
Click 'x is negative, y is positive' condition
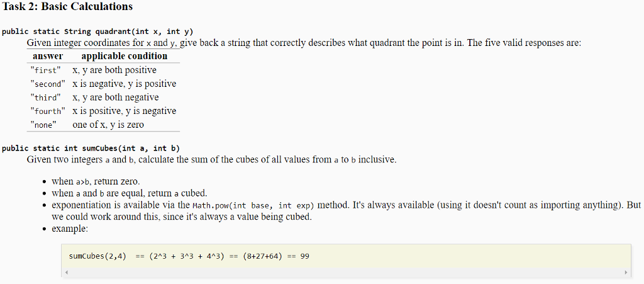coord(124,84)
